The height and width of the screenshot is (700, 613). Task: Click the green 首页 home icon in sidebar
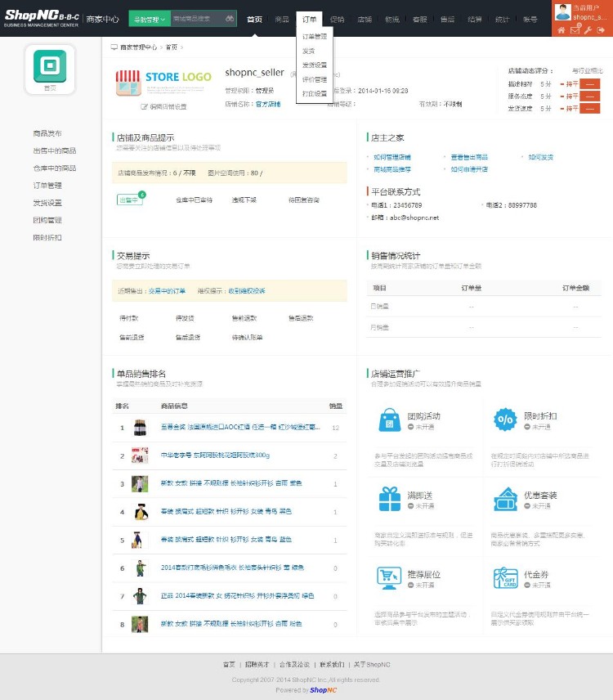coord(50,66)
